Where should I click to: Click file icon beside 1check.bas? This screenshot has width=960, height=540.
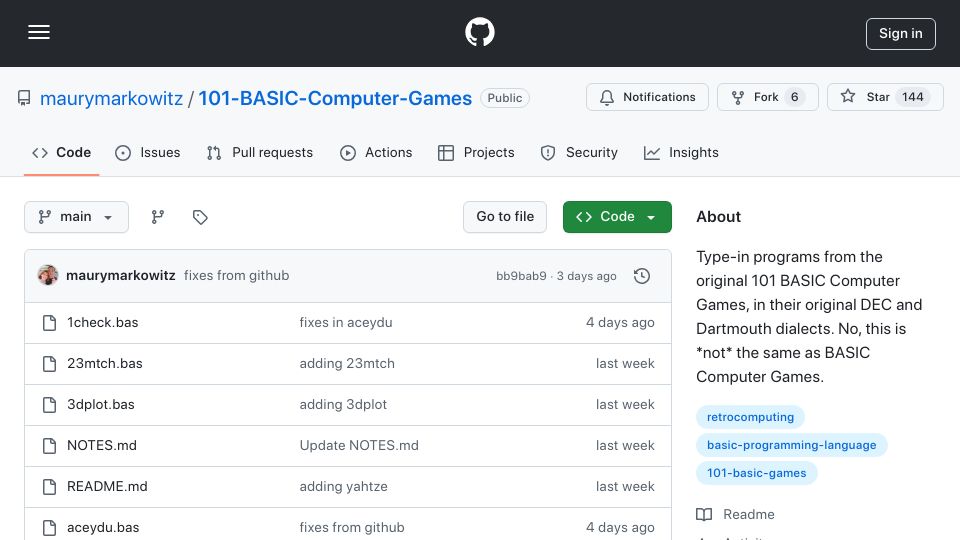coord(50,323)
